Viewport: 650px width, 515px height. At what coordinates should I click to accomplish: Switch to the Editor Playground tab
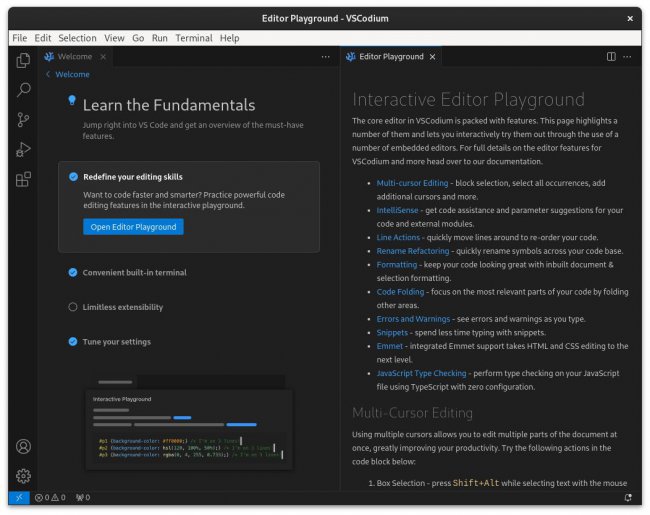click(391, 57)
